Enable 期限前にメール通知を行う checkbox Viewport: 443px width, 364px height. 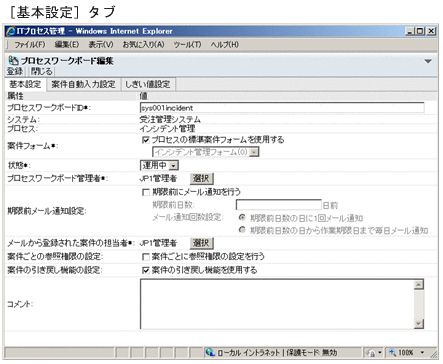pos(145,192)
